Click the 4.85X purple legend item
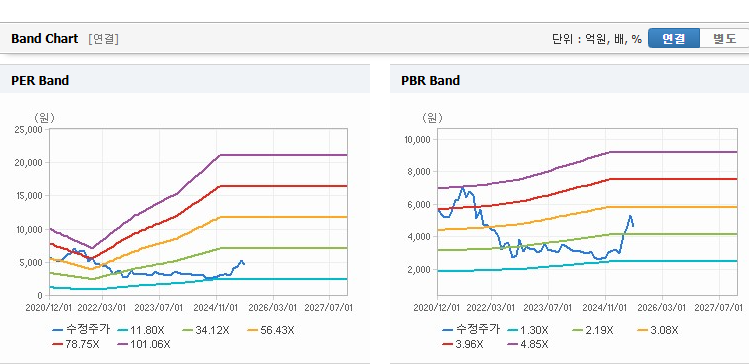Image resolution: width=749 pixels, height=364 pixels. pyautogui.click(x=528, y=344)
